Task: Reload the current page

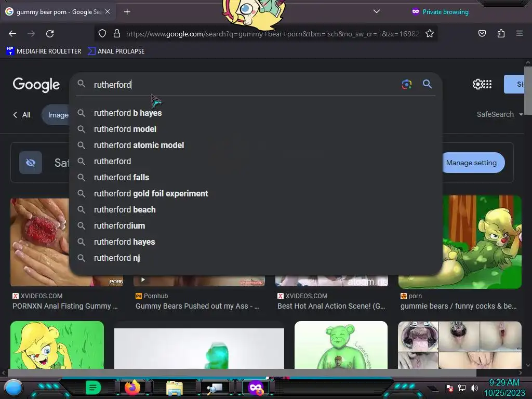Action: coord(50,34)
